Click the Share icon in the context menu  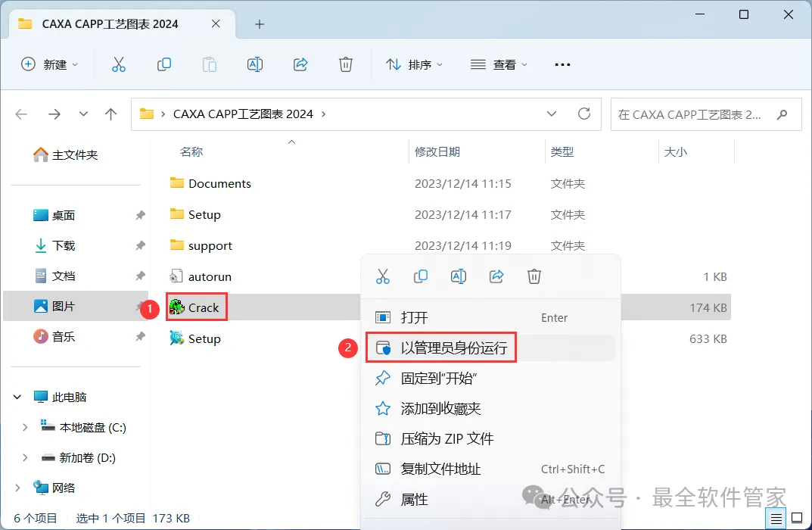[x=496, y=276]
